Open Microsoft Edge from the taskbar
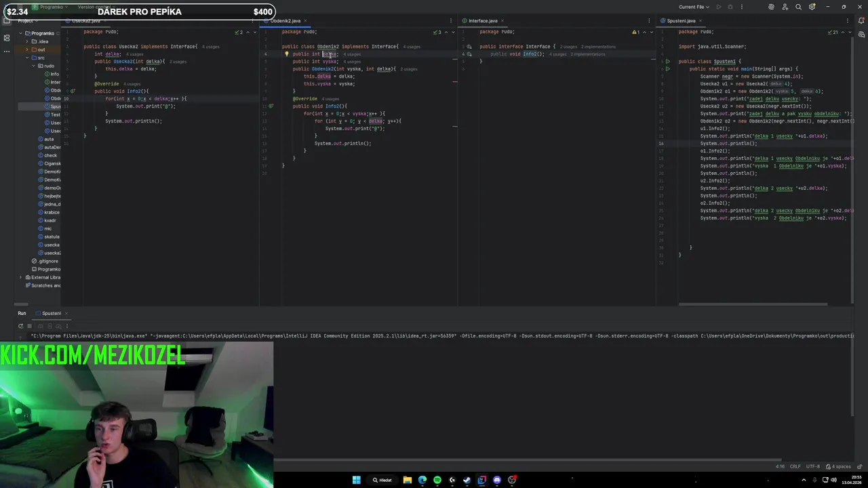The image size is (868, 488). pos(422,480)
